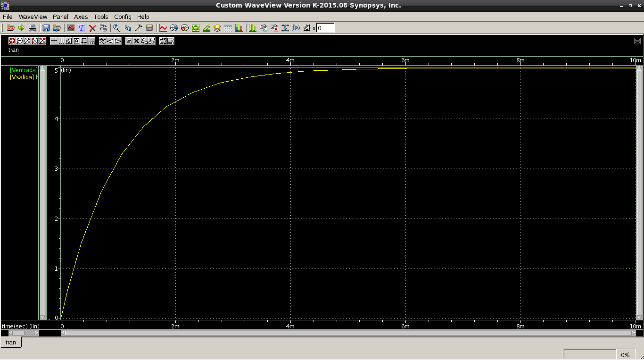Open a waveform file with folder icon
644x360 pixels.
pyautogui.click(x=10, y=28)
